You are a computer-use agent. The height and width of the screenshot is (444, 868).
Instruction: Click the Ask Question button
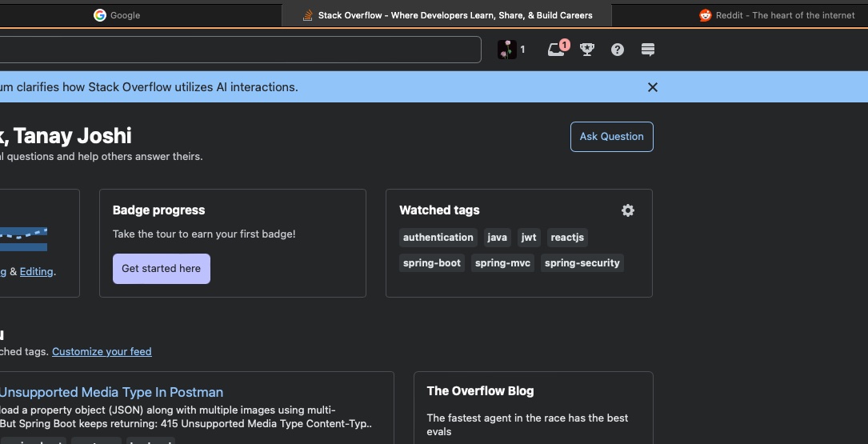tap(612, 137)
